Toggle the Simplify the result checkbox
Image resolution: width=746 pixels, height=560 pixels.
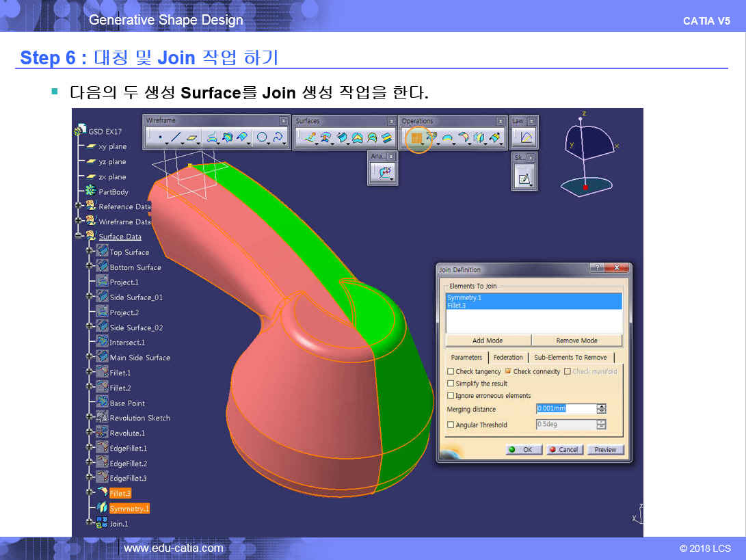coord(451,384)
